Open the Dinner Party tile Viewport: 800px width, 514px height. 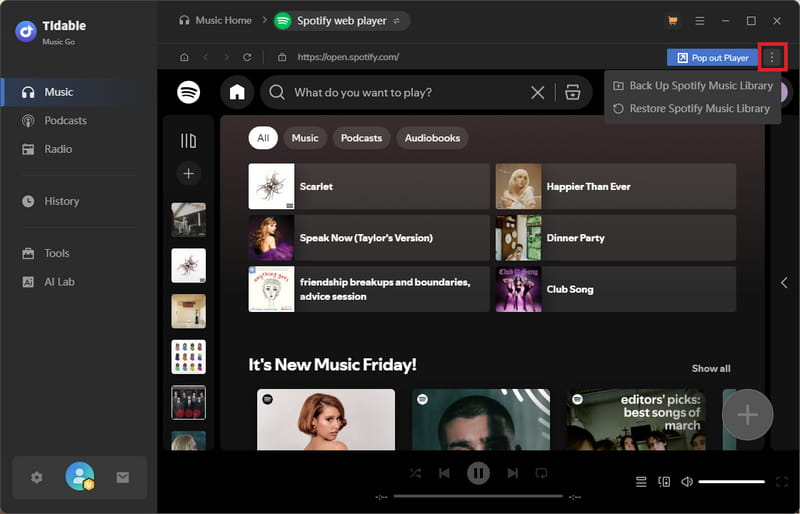coord(616,238)
